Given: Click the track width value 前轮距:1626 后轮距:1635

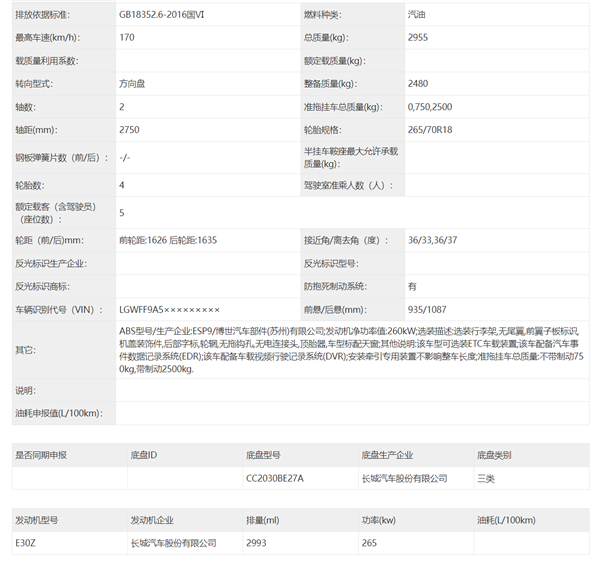Looking at the screenshot, I should (x=167, y=240).
